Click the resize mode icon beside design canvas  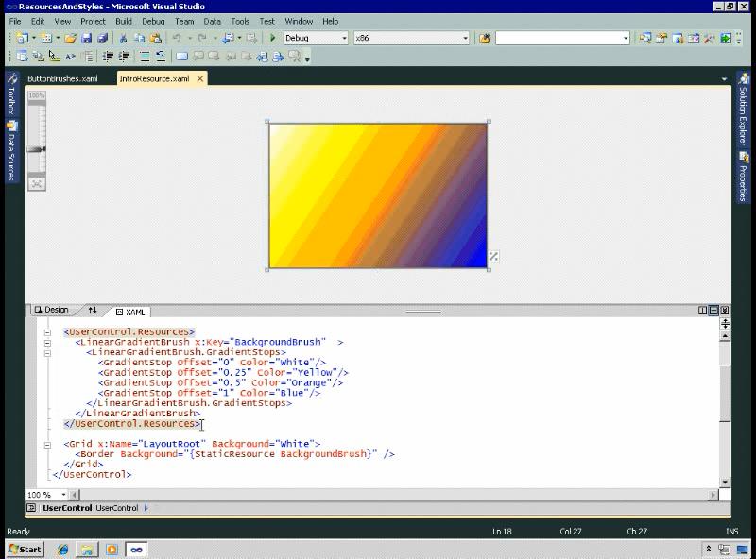(x=493, y=257)
